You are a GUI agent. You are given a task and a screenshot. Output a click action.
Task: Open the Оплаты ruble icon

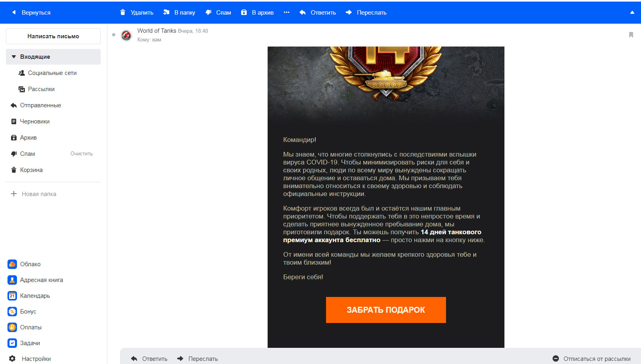pyautogui.click(x=12, y=327)
